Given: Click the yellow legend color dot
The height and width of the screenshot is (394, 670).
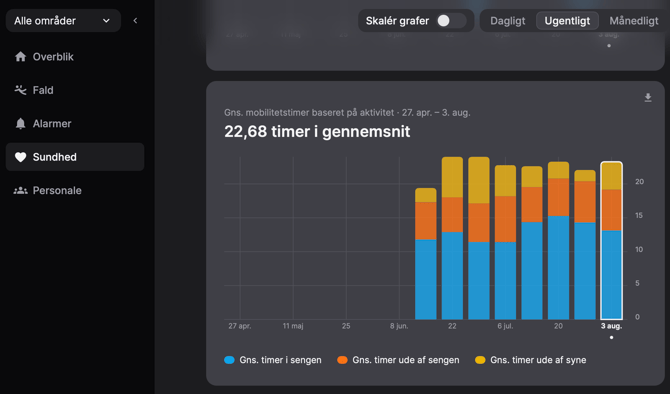Looking at the screenshot, I should pyautogui.click(x=480, y=360).
